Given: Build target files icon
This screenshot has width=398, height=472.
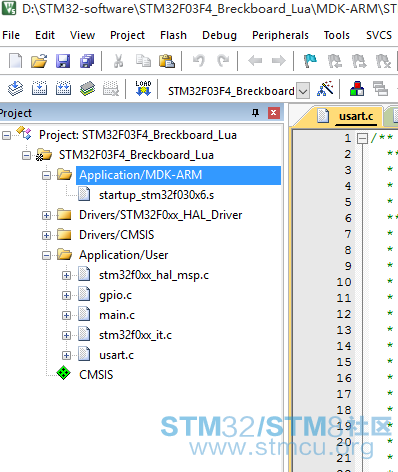Looking at the screenshot, I should pyautogui.click(x=39, y=89).
